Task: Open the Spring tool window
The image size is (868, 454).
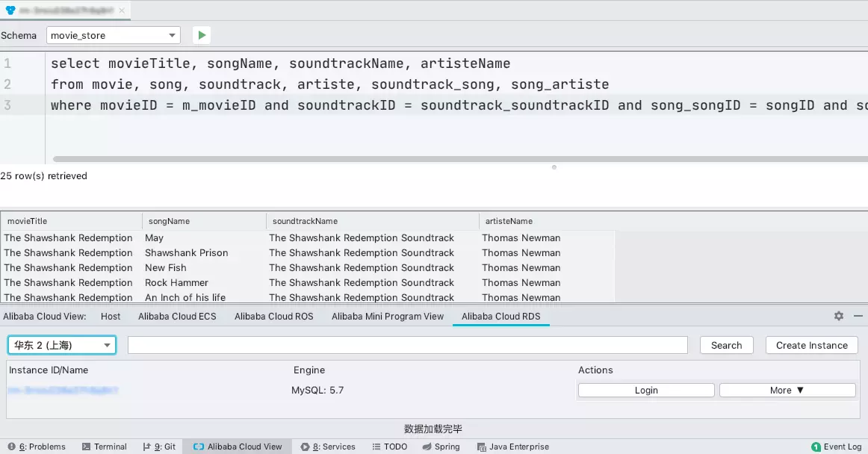Action: pos(441,447)
